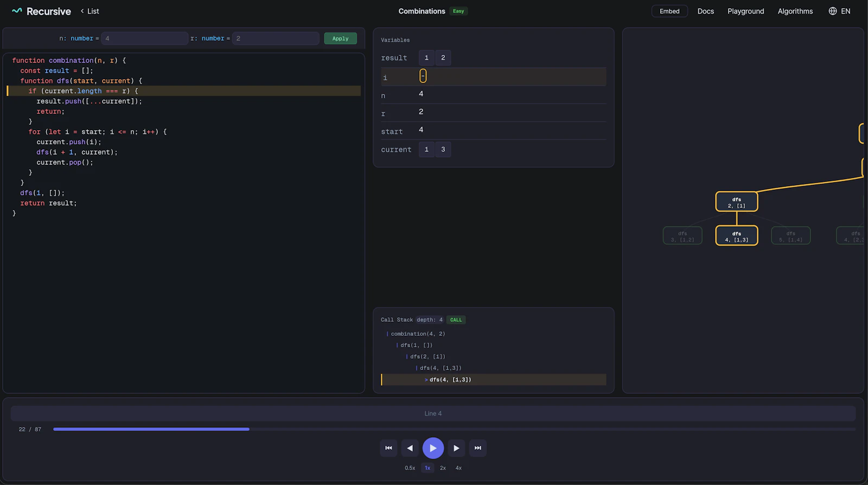
Task: Click the for loop code line
Action: click(98, 132)
